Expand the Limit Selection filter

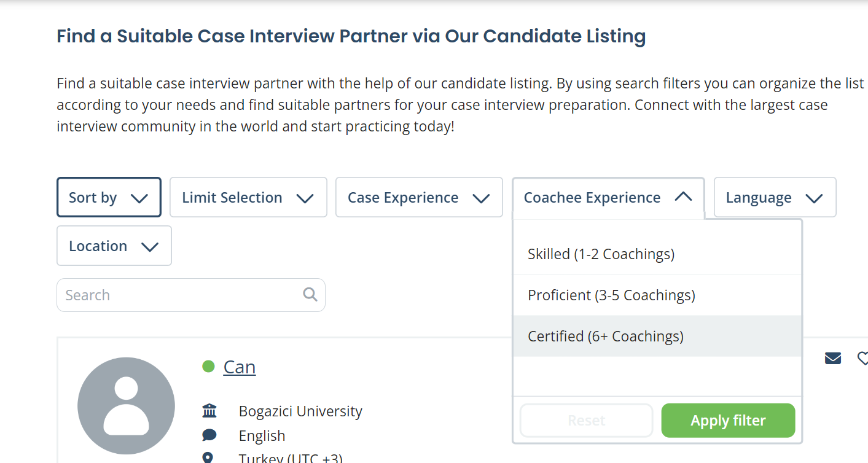248,197
